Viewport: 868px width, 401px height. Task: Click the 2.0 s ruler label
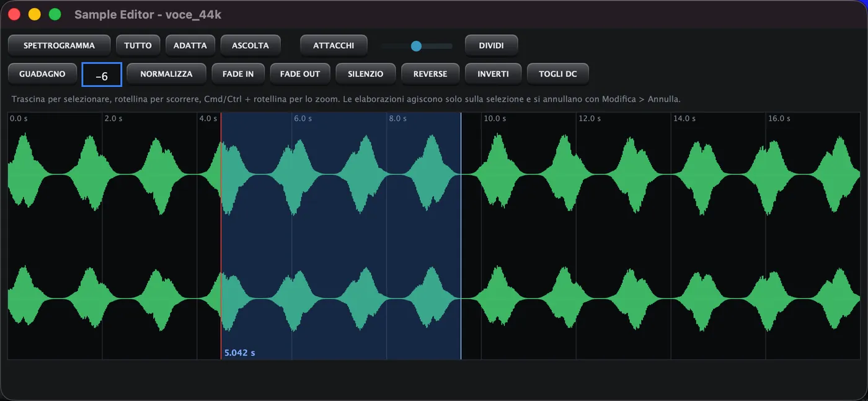point(113,118)
